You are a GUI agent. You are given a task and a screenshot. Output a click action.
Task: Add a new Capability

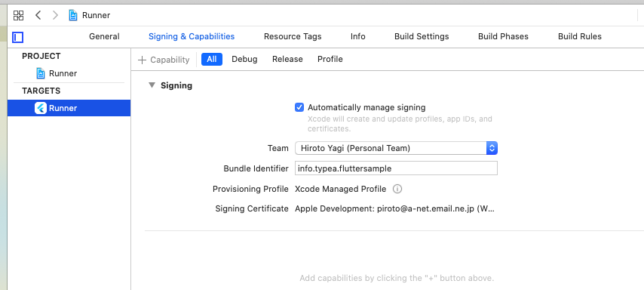tap(164, 60)
